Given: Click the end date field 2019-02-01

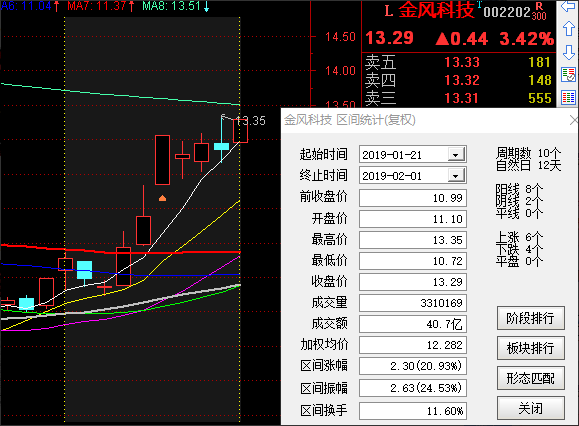Looking at the screenshot, I should (412, 175).
